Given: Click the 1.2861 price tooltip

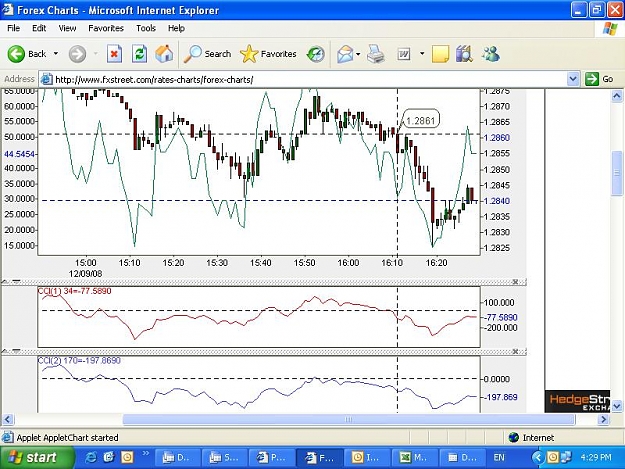Looking at the screenshot, I should coord(421,120).
